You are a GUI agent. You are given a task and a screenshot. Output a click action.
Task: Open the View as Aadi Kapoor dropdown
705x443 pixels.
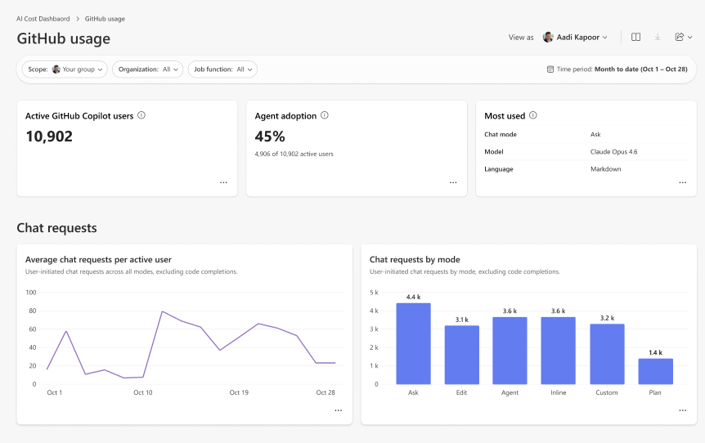[575, 37]
